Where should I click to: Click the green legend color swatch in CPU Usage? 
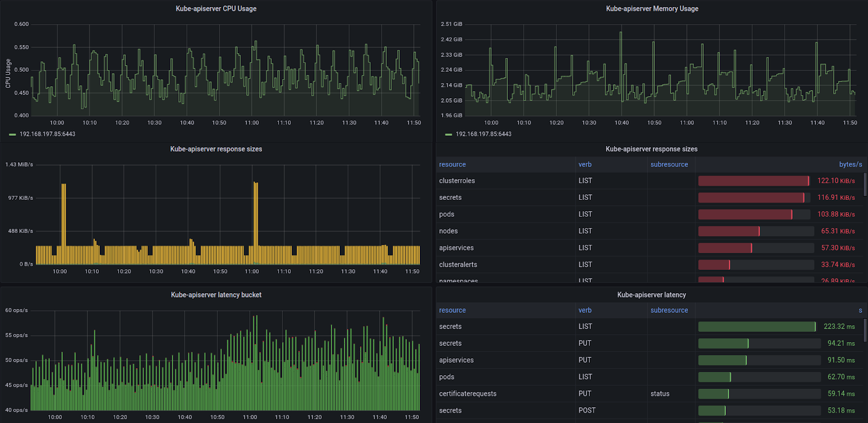coord(12,135)
